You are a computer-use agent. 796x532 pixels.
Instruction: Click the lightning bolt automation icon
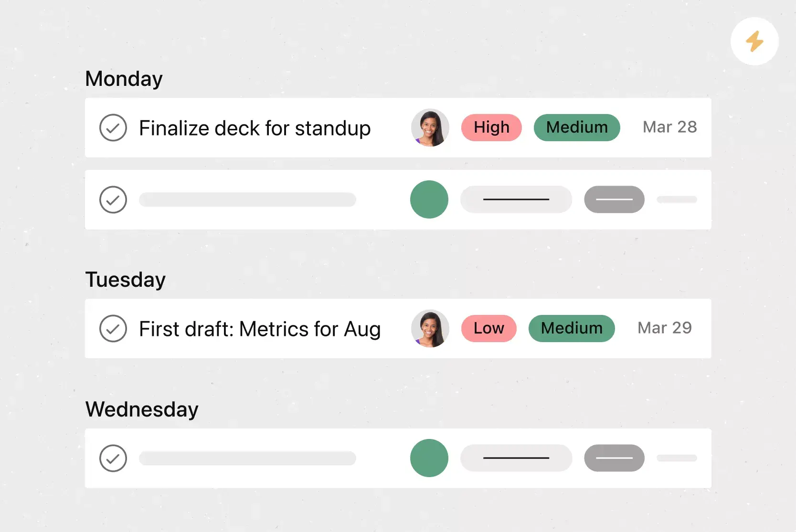click(x=754, y=42)
